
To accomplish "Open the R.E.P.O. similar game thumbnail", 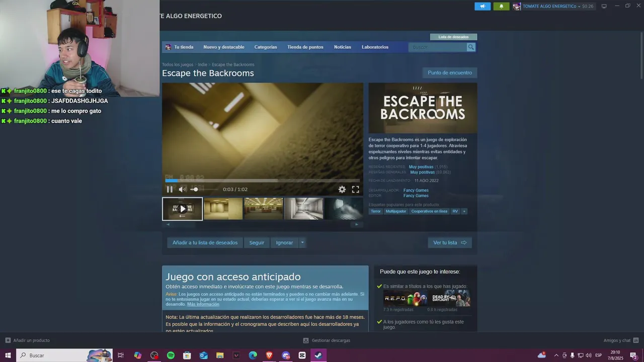I will click(405, 298).
